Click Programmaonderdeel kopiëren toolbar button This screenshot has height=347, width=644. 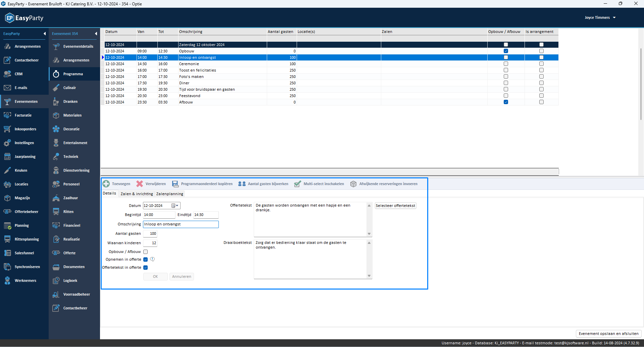[x=202, y=184]
